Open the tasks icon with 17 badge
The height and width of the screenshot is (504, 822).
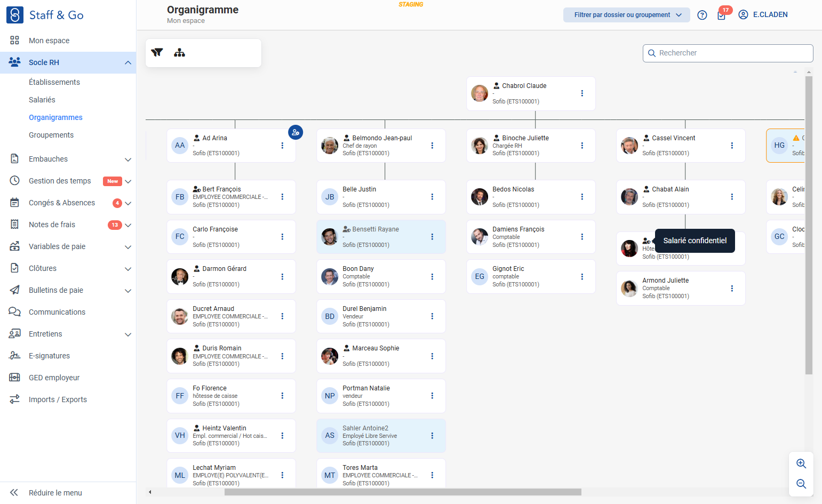click(722, 15)
